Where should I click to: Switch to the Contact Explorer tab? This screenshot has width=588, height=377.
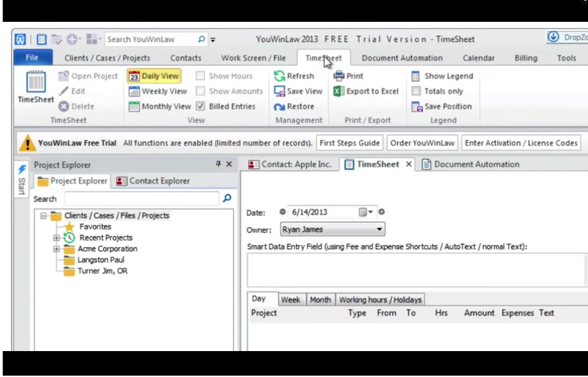click(x=153, y=181)
